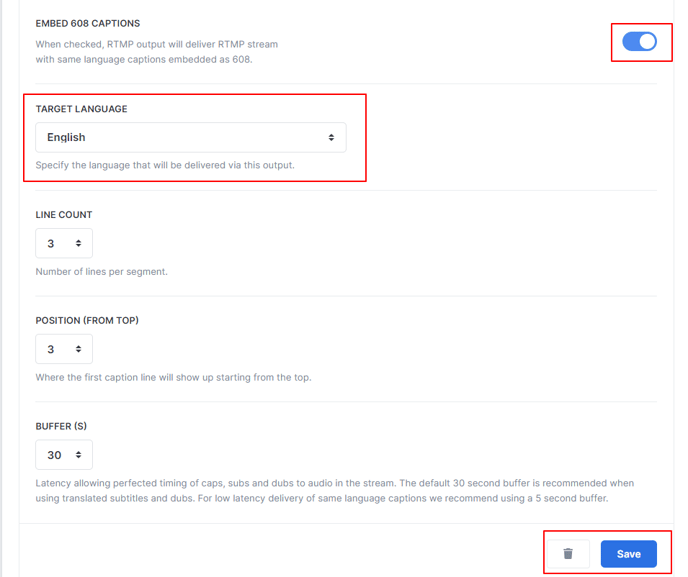Click the Buffer (S) label
This screenshot has height=577, width=688.
(x=61, y=426)
